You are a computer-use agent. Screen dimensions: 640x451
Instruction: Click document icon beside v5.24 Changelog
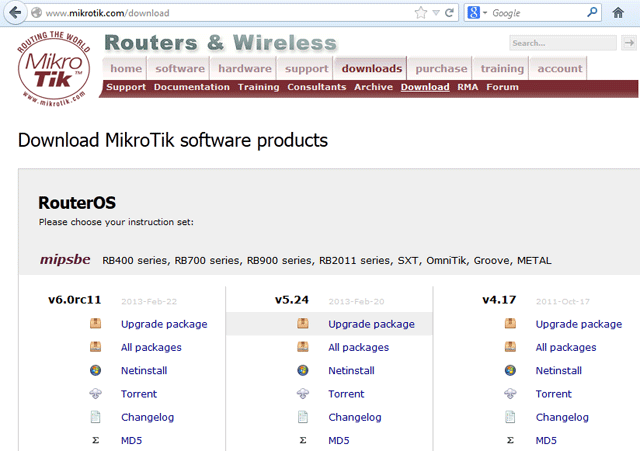[x=303, y=417]
